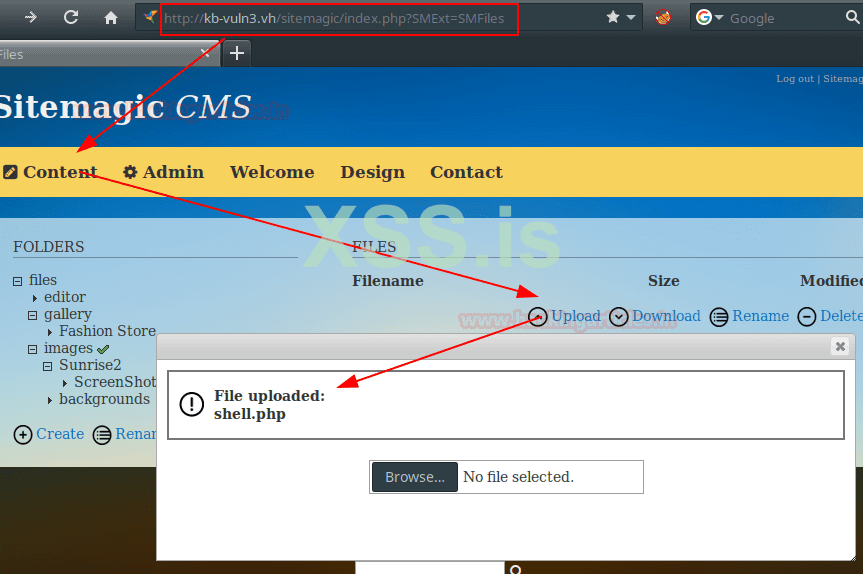
Task: Open the Google search engine selector
Action: 709,18
